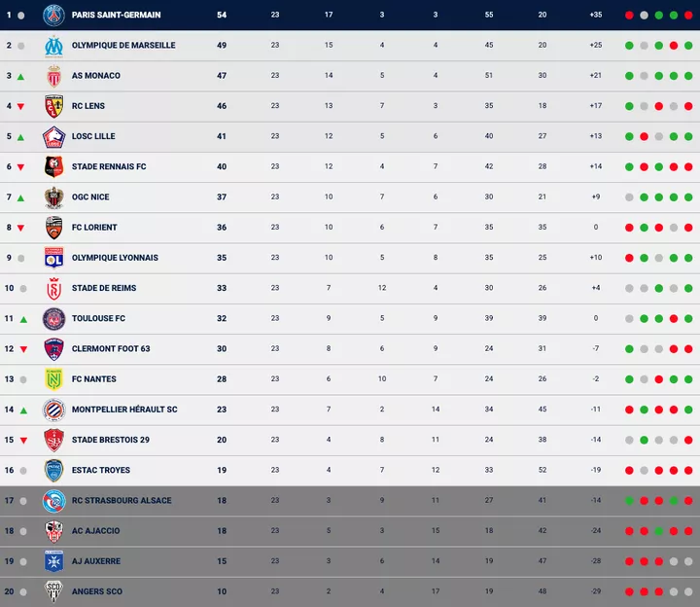Click the FC Lorient team name
Viewport: 700px width, 607px height.
(x=94, y=228)
